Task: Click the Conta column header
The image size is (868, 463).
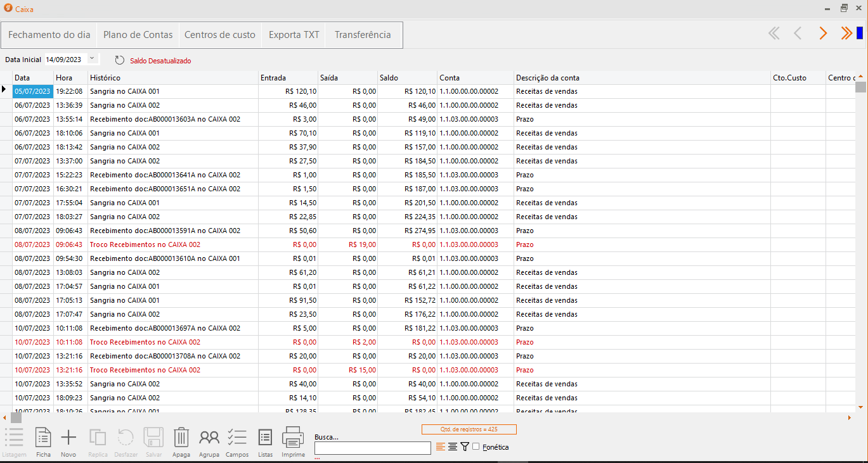Action: tap(476, 78)
